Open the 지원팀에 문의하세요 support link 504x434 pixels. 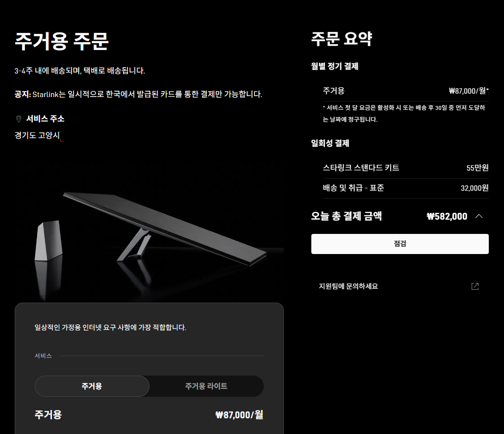[x=349, y=286]
